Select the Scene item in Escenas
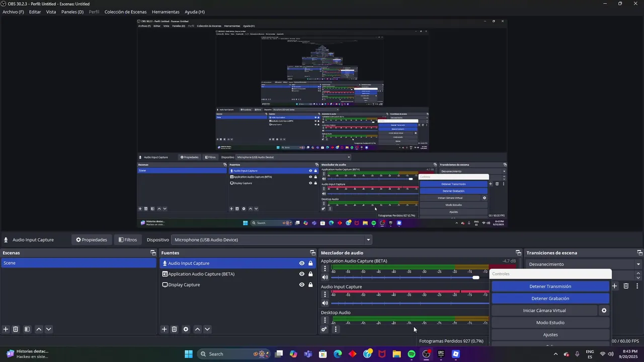This screenshot has height=362, width=644. [x=78, y=263]
